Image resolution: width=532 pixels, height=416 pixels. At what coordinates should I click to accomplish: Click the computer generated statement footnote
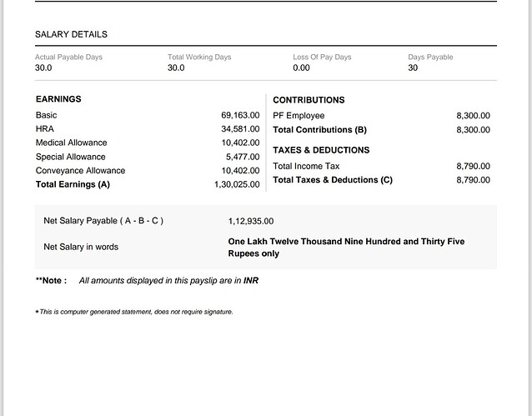pyautogui.click(x=134, y=312)
